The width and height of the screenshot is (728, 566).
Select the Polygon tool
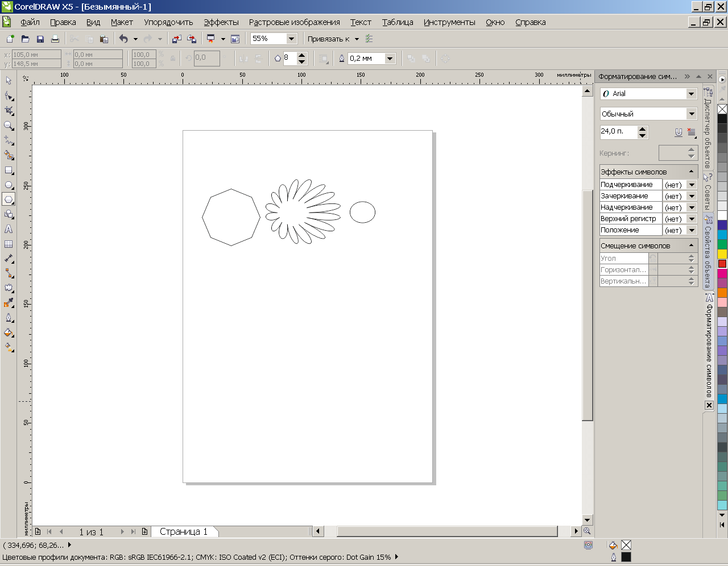[x=9, y=199]
